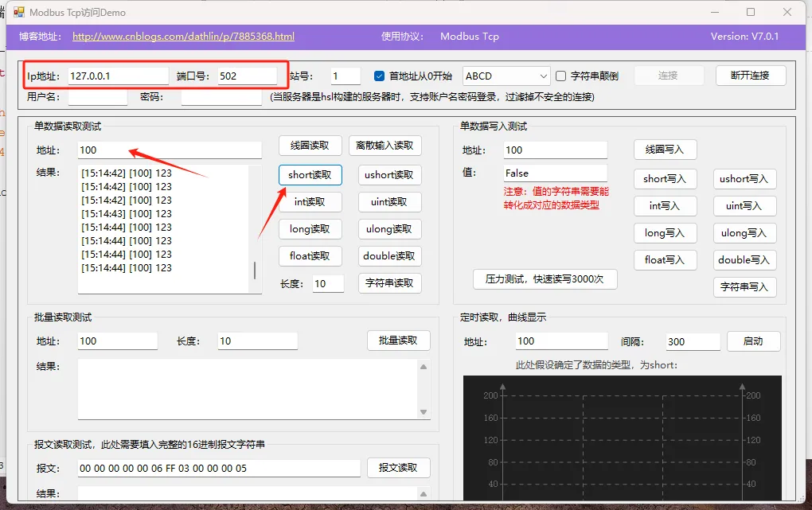Click the 报文读取 button
Image resolution: width=812 pixels, height=510 pixels.
point(398,468)
